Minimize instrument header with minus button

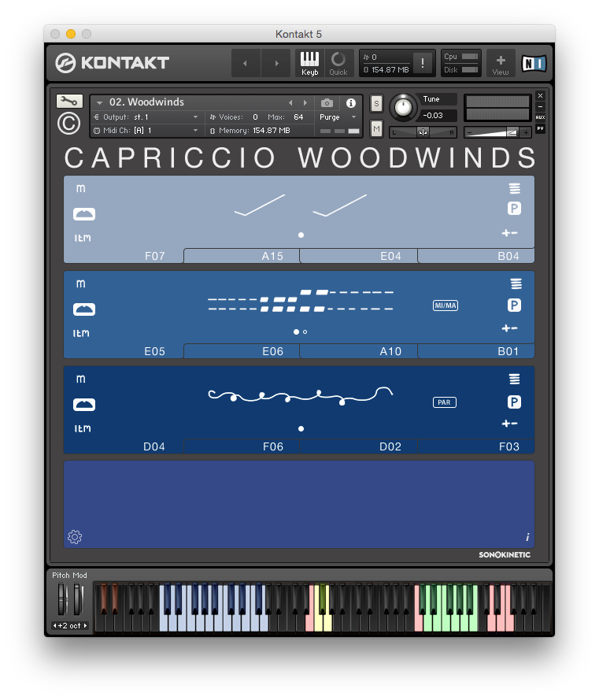[x=540, y=107]
